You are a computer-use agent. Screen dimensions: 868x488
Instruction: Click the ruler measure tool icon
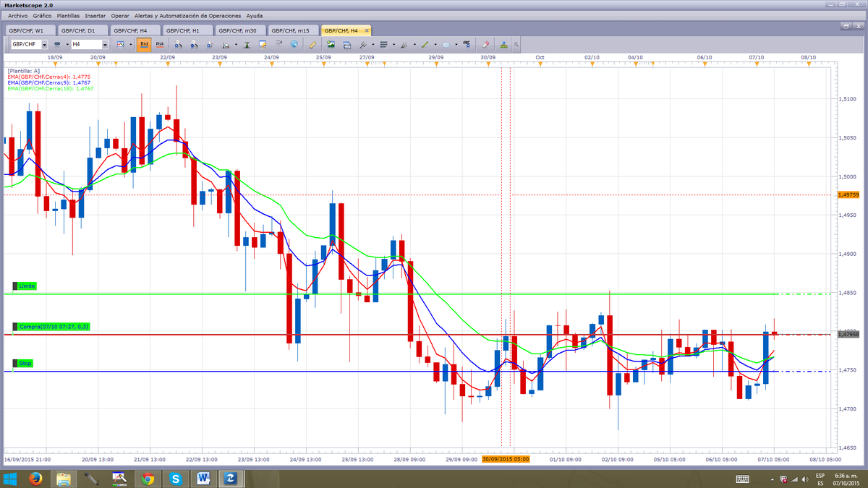pyautogui.click(x=312, y=44)
